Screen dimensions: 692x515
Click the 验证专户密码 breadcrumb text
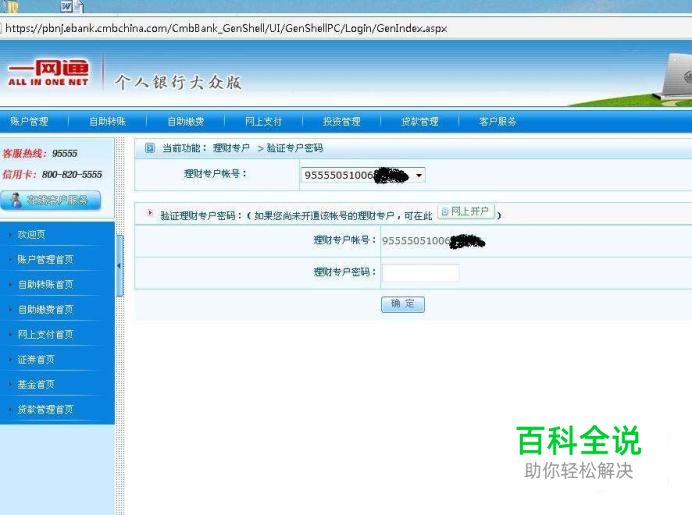pyautogui.click(x=294, y=148)
